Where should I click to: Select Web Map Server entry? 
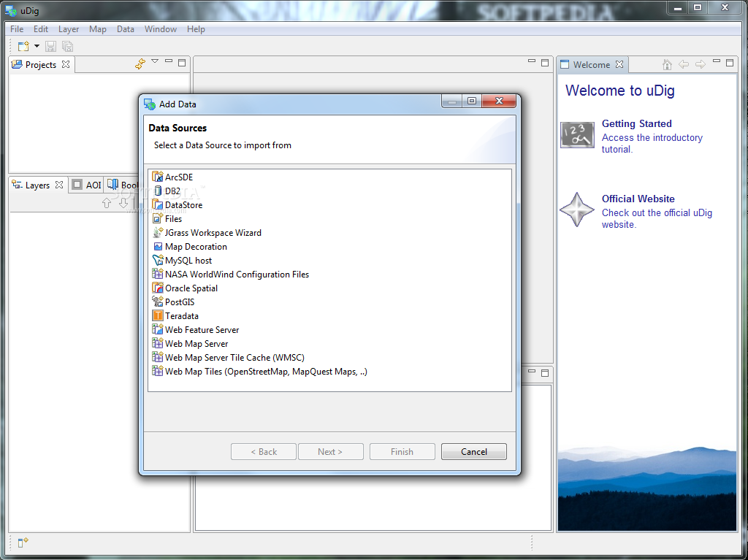191,343
